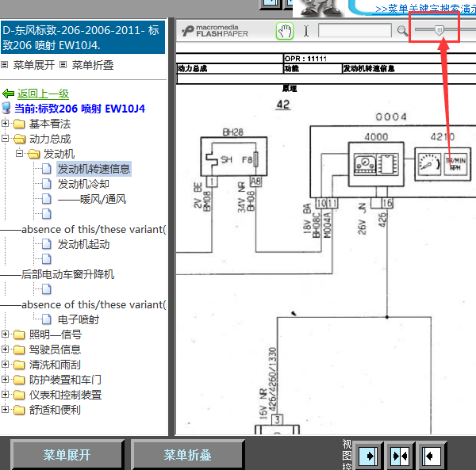Click the 发动机 open folder icon

33,154
